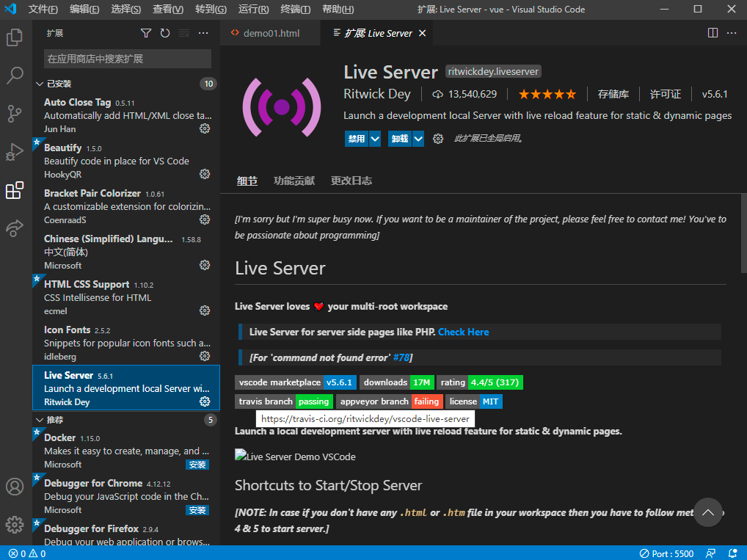Open the Run and Debug view
The height and width of the screenshot is (560, 747).
coord(15,152)
